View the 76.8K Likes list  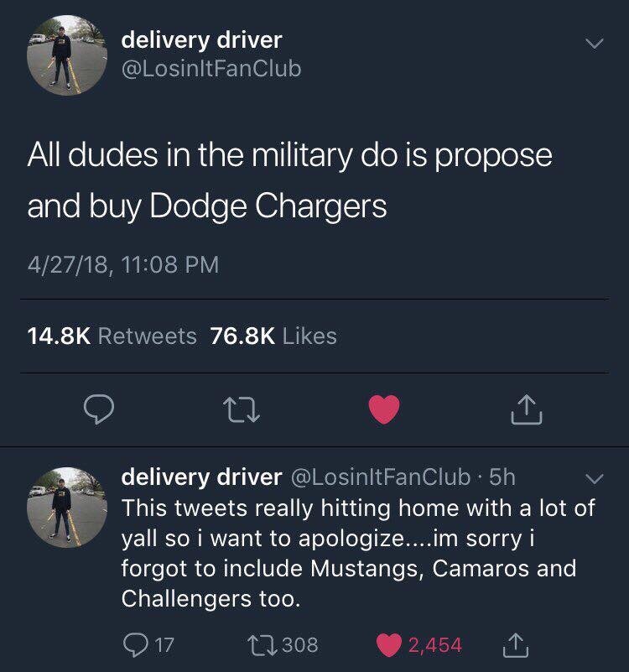273,336
